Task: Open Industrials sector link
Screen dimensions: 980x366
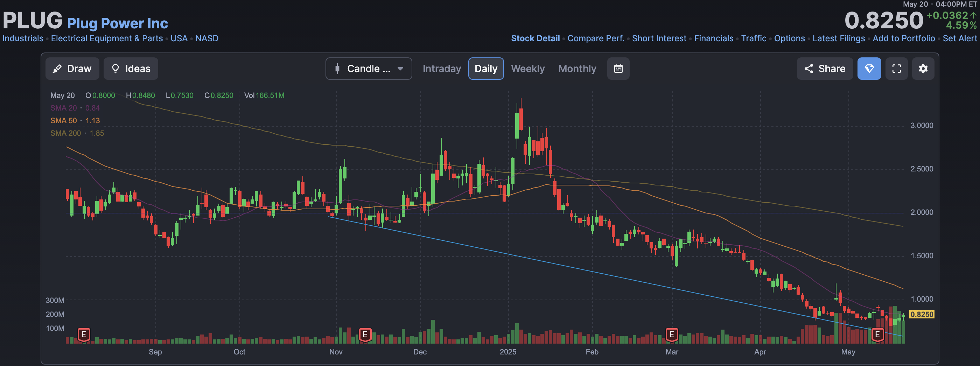Action: point(23,38)
